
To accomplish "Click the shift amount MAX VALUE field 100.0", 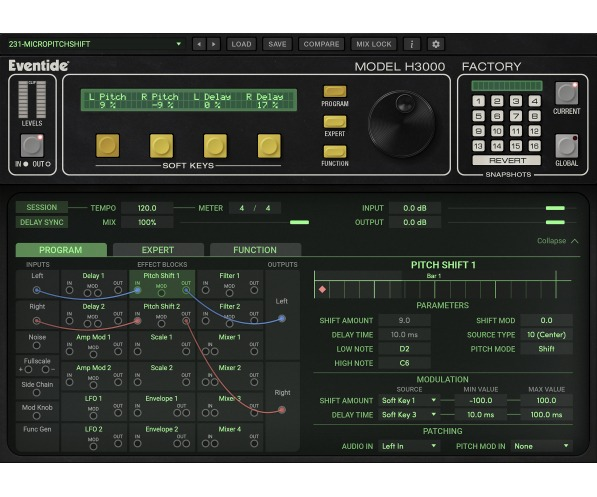I will pos(546,401).
